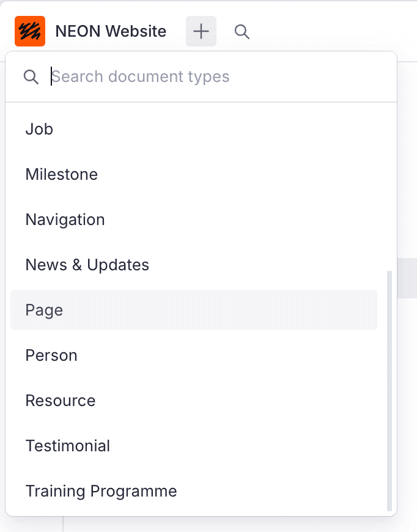Select the Testimonial document type
Image resolution: width=417 pixels, height=532 pixels.
pyautogui.click(x=67, y=446)
